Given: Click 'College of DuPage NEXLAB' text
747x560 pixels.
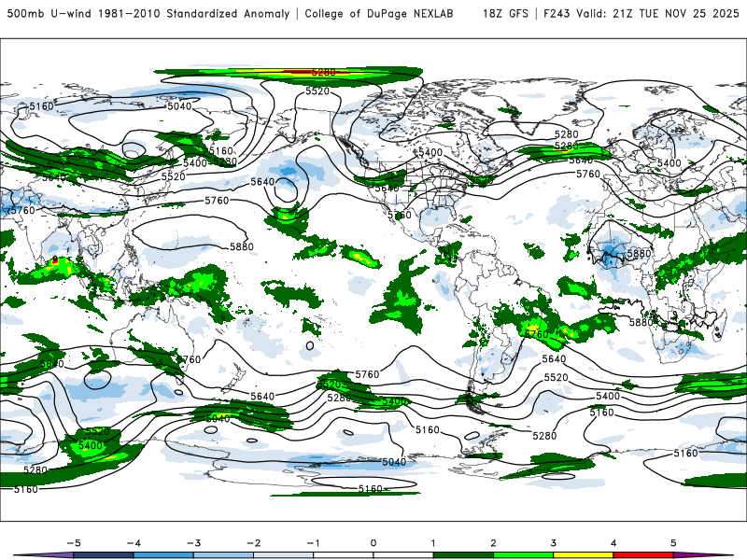Looking at the screenshot, I should click(x=379, y=14).
